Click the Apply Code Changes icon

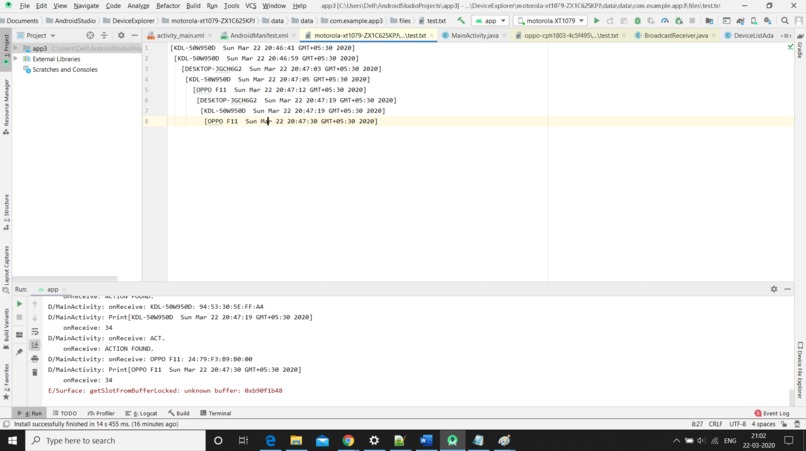[x=624, y=21]
